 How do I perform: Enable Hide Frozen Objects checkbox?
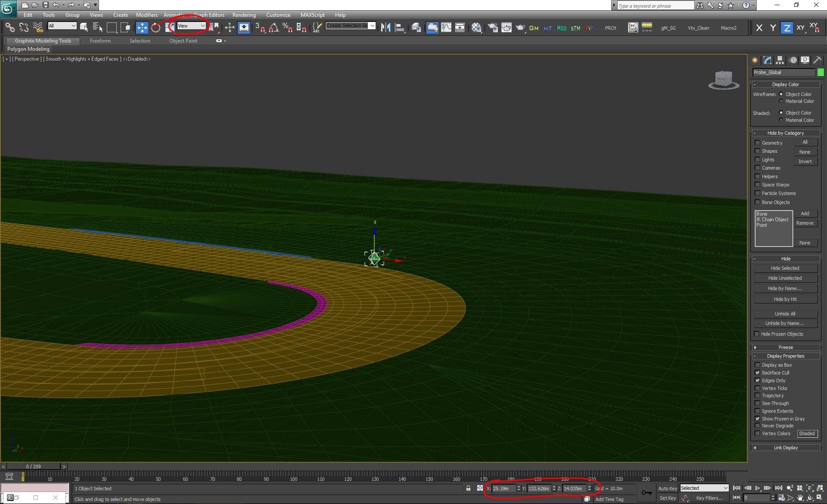coord(756,334)
